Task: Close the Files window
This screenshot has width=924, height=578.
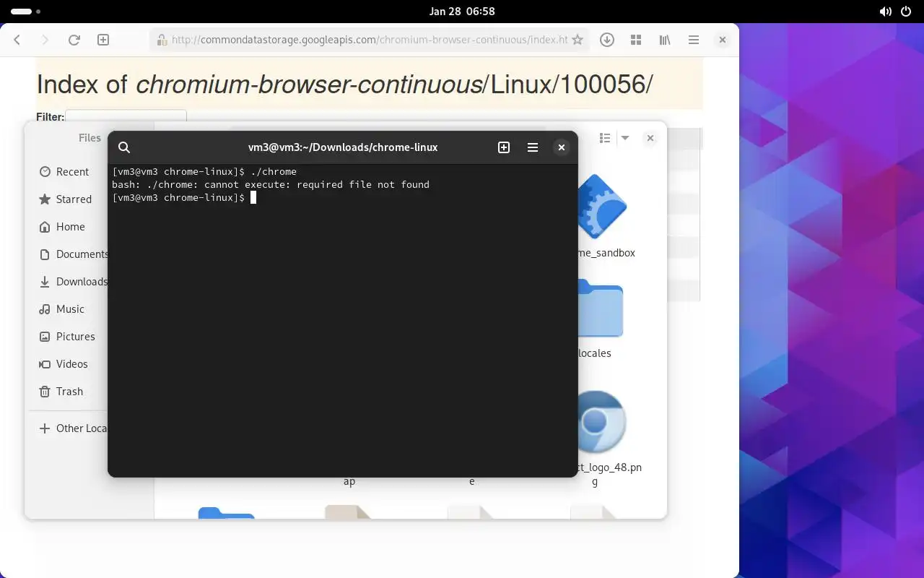Action: (x=650, y=138)
